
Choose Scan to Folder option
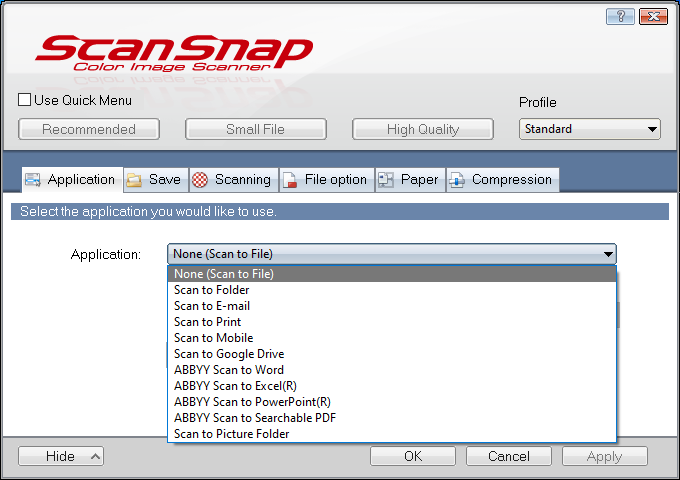click(392, 290)
